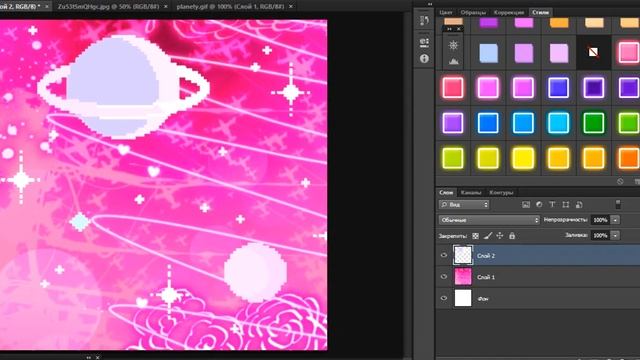Hide the Фон background layer
The image size is (640, 360).
444,298
